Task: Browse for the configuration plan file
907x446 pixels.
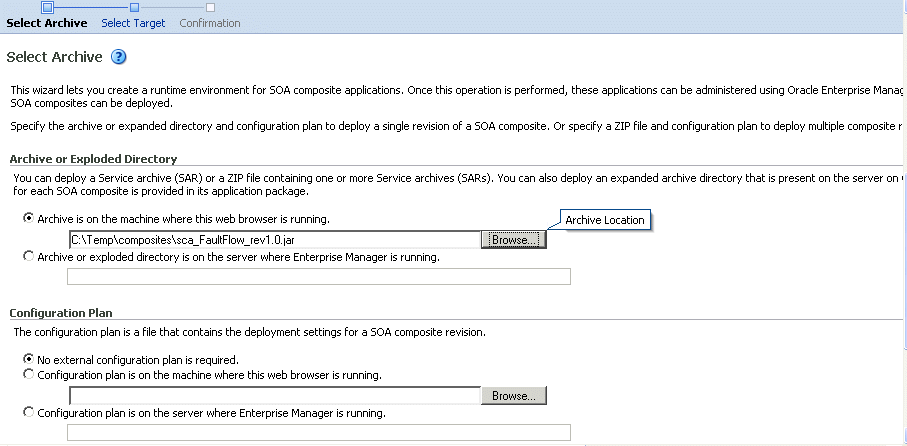Action: [514, 396]
